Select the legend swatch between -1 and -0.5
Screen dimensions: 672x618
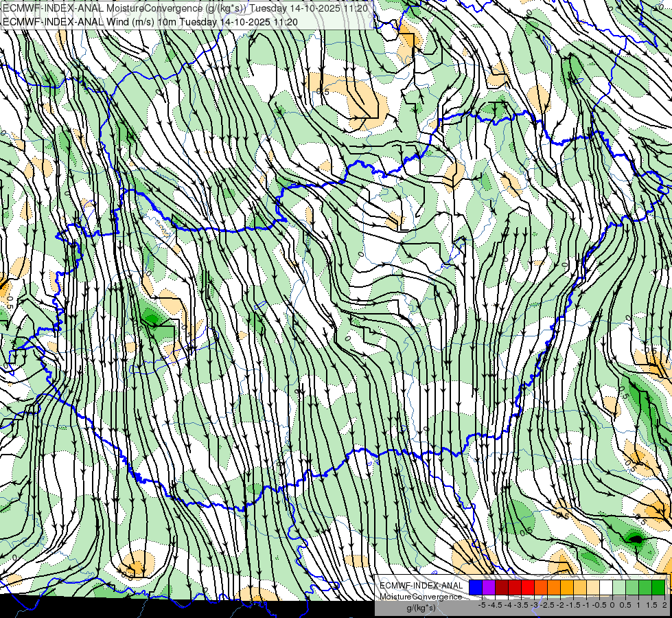tap(593, 587)
